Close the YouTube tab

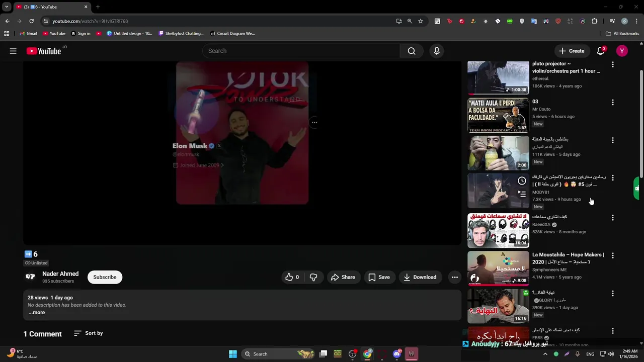(86, 7)
